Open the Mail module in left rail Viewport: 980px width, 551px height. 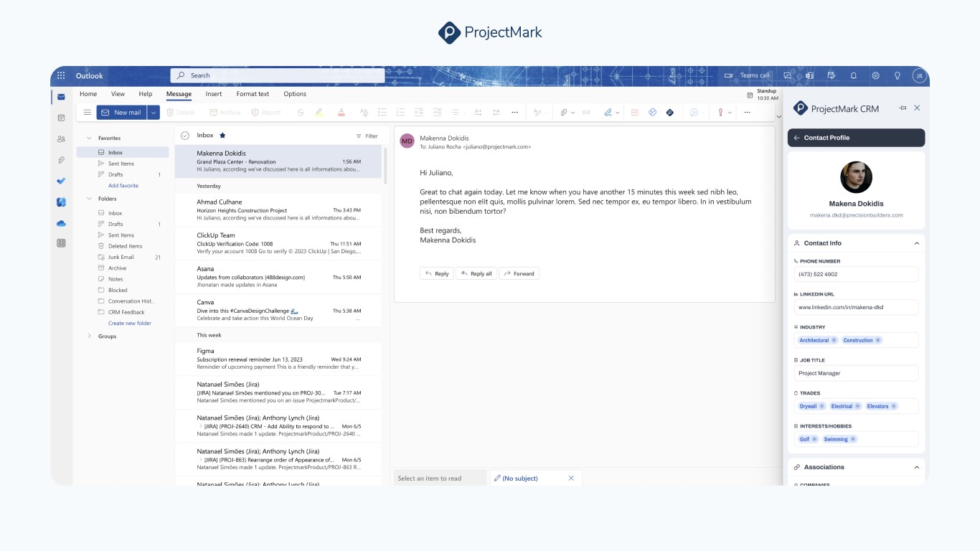[x=61, y=97]
